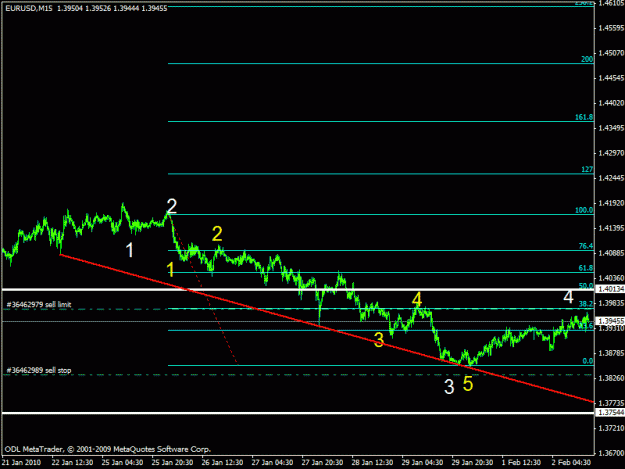Click the 25 Jan 20:30 time scale label
This screenshot has height=469, width=625.
tap(172, 462)
